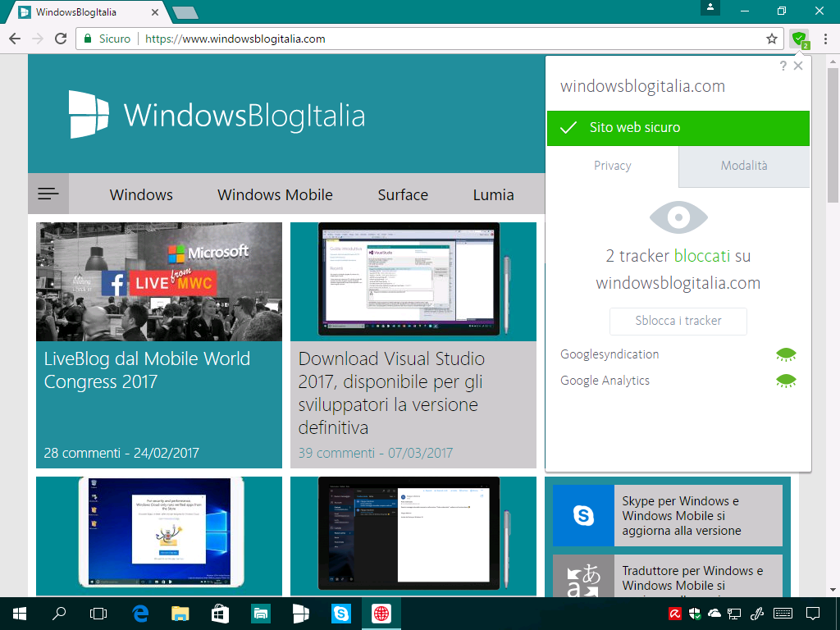Click Windows Defender shield tray icon
Screen dimensions: 840x630
coord(695,614)
